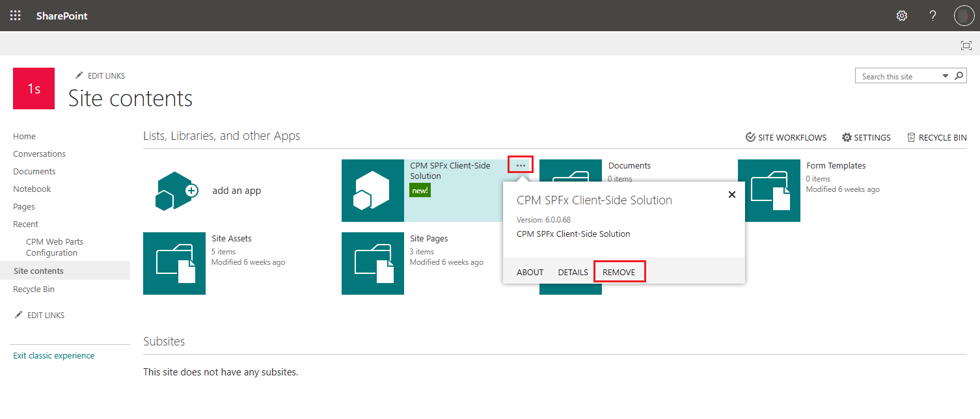Open the SharePoint app launcher waffle icon
980x419 pixels.
[x=14, y=15]
